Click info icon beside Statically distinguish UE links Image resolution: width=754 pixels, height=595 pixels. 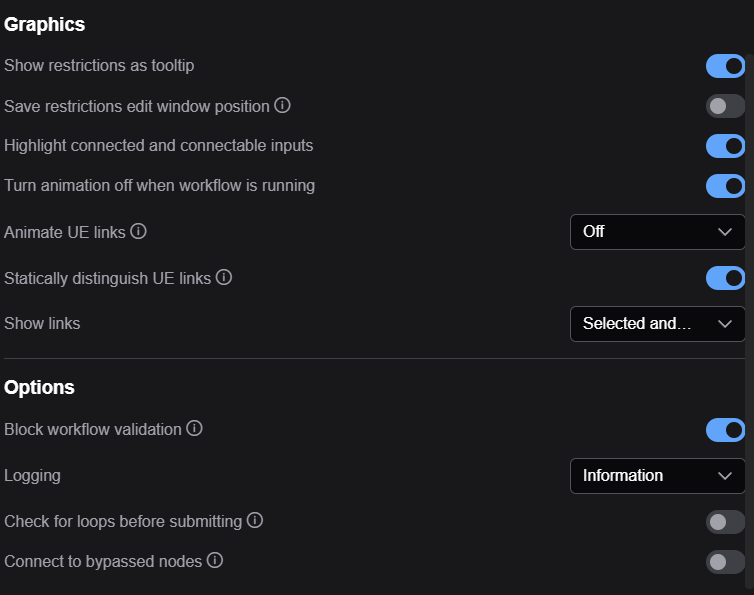click(x=224, y=278)
